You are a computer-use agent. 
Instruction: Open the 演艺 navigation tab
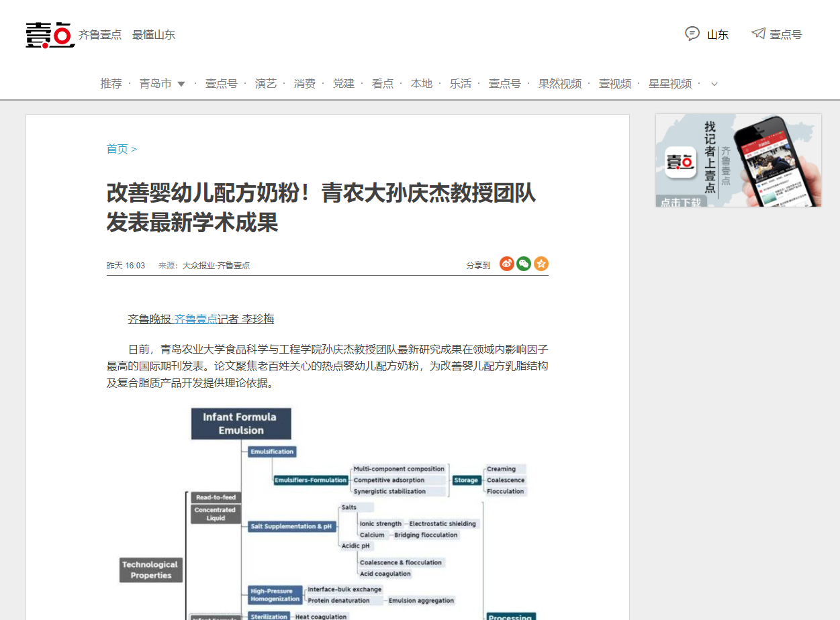[266, 84]
